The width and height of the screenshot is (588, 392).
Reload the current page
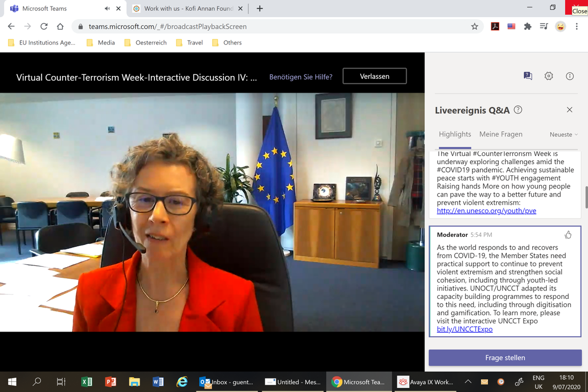[x=44, y=26]
